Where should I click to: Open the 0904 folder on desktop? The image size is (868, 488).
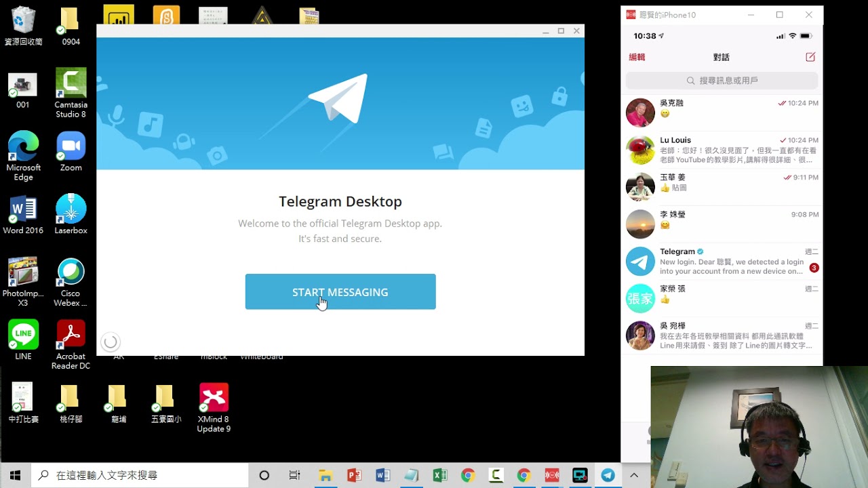coord(71,26)
